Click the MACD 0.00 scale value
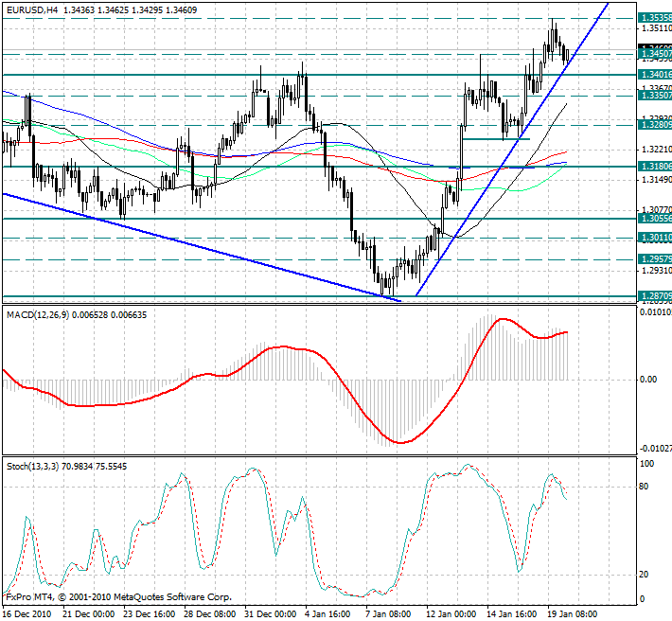Viewport: 672px width, 621px height. 649,380
